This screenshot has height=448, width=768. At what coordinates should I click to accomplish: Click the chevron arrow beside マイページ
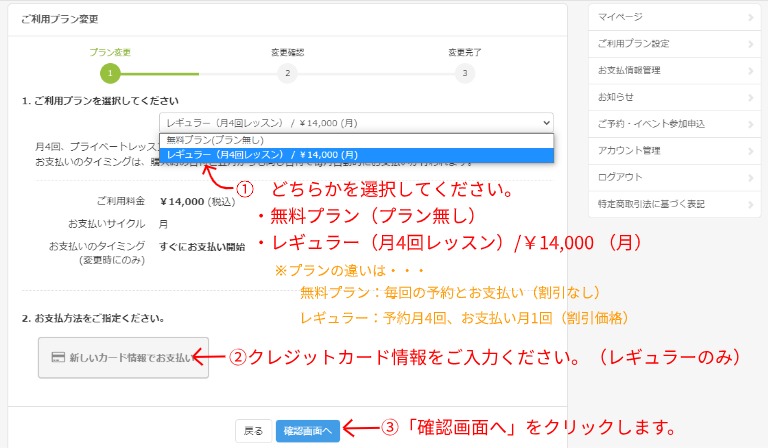[751, 17]
